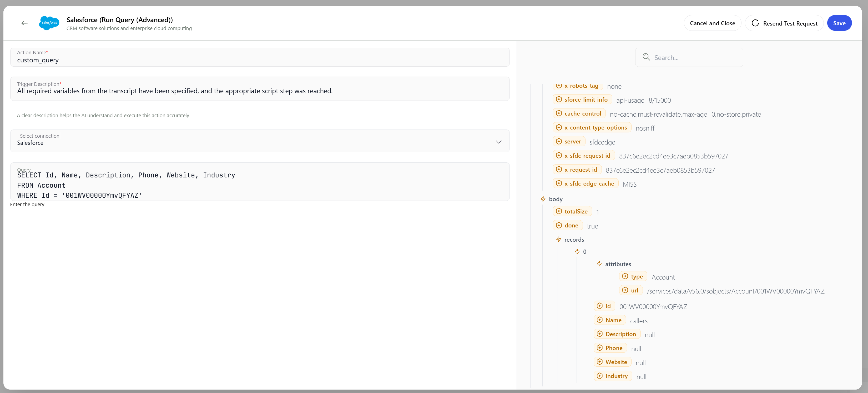Click the Account type value
This screenshot has width=868, height=393.
coord(663,277)
